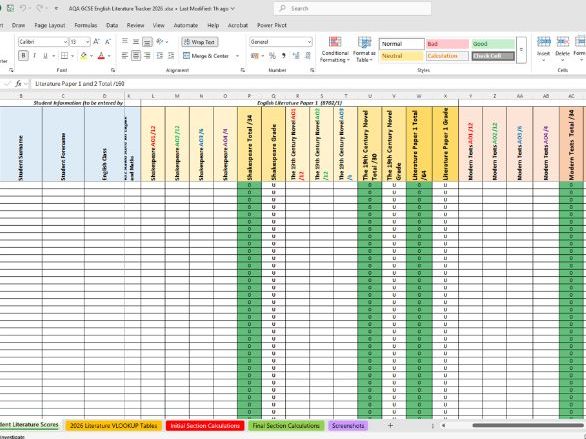Click the Borders icon
This screenshot has width=586, height=439.
pos(64,56)
